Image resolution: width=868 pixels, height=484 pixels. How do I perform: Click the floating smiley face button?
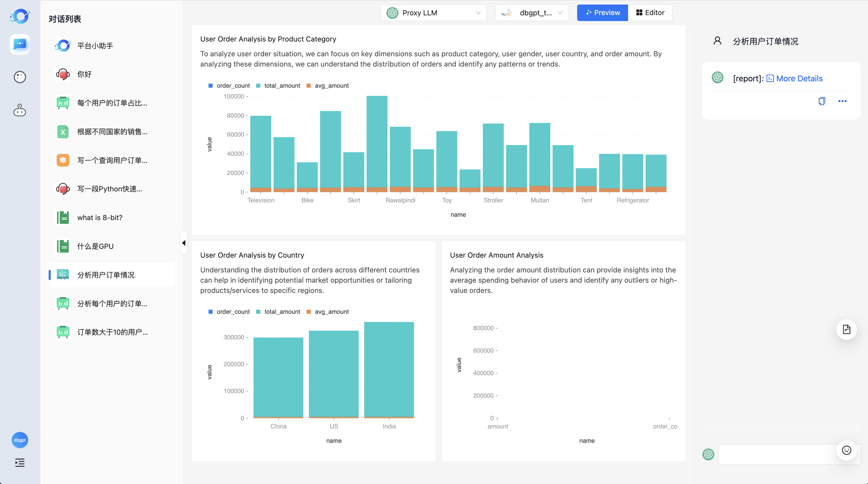pyautogui.click(x=846, y=450)
